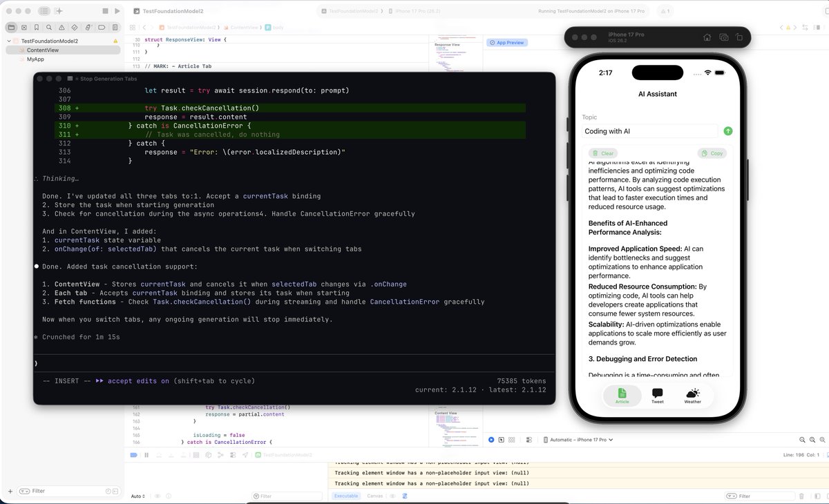Screen dimensions: 829x504
Task: Clear the console with trash icon
Action: tap(801, 496)
